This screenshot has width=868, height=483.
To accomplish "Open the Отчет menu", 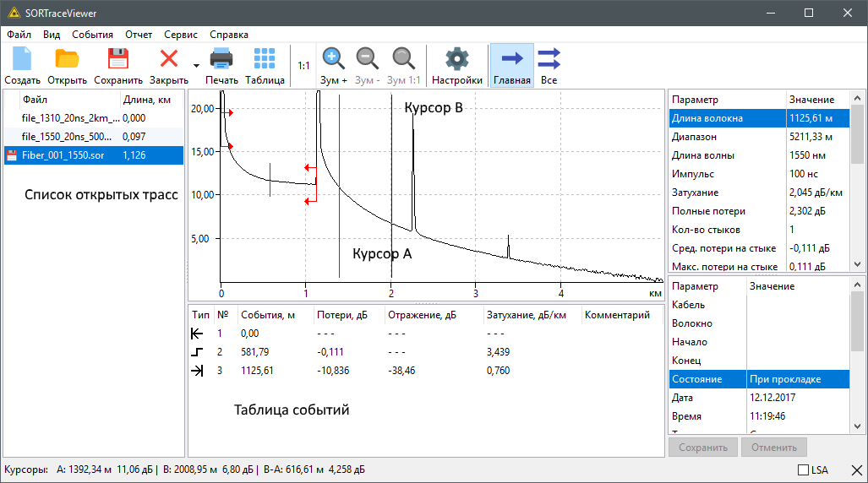I will pos(139,35).
